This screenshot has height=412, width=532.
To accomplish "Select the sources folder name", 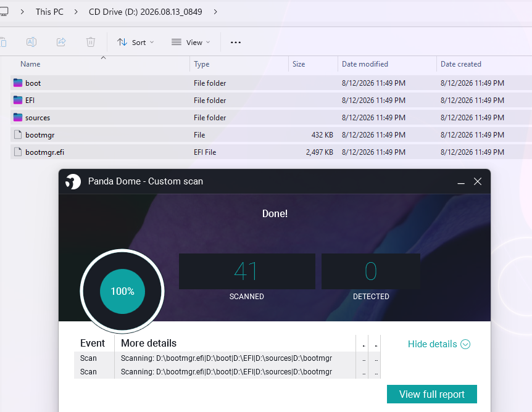I will pyautogui.click(x=37, y=118).
